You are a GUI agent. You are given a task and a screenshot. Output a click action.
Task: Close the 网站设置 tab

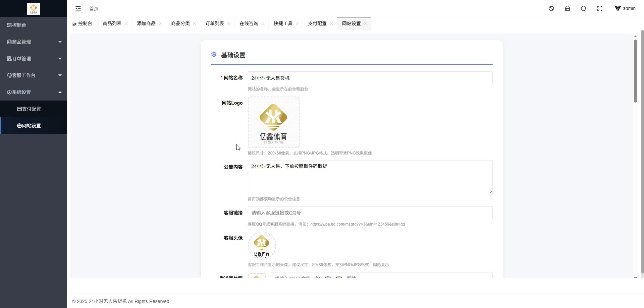pos(366,23)
